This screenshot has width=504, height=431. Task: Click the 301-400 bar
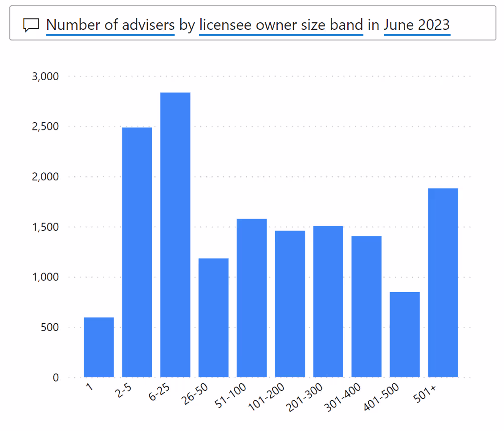tap(366, 306)
